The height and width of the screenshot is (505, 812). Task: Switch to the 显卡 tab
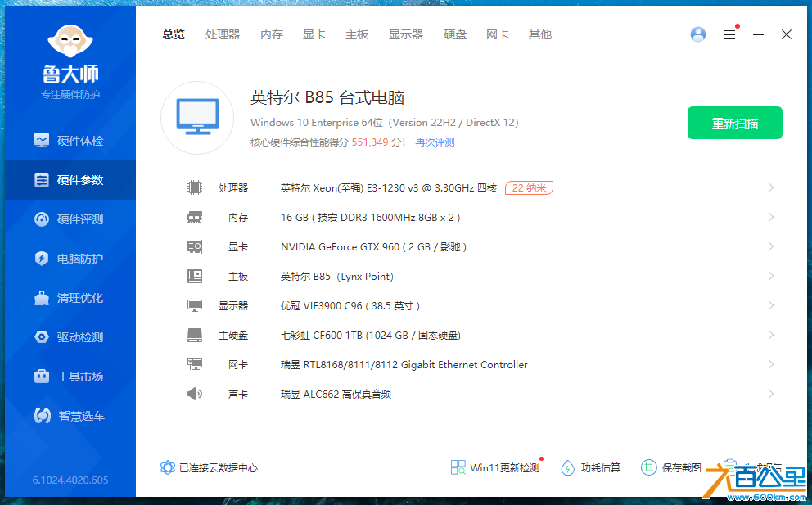[x=314, y=34]
